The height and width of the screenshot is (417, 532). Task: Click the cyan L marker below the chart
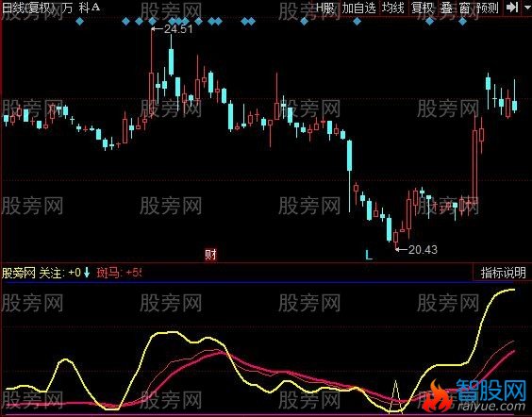(369, 255)
